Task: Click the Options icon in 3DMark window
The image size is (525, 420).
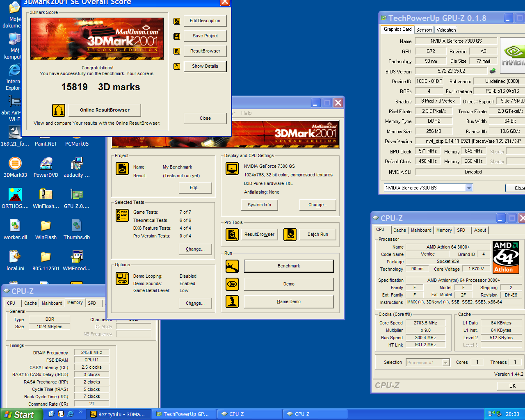Action: [x=122, y=278]
